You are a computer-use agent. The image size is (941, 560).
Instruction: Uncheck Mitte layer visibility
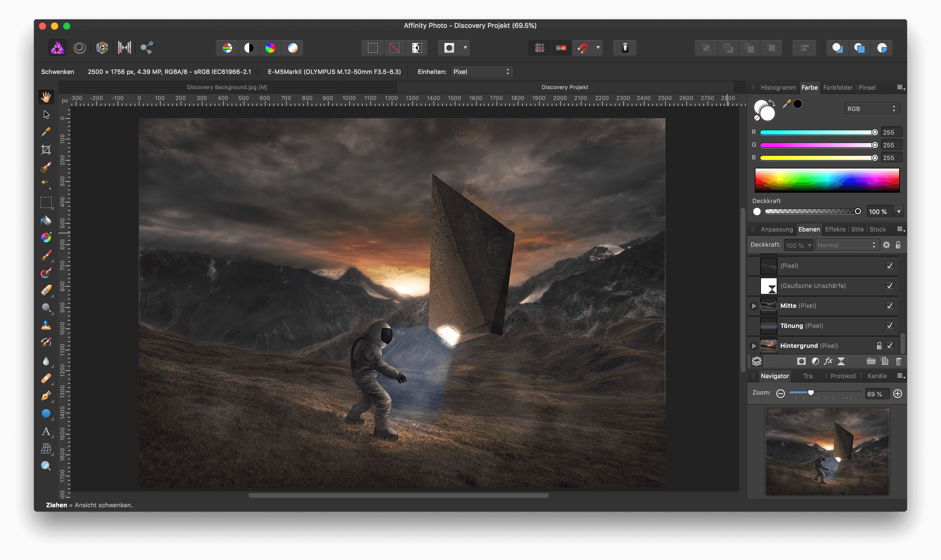[889, 306]
